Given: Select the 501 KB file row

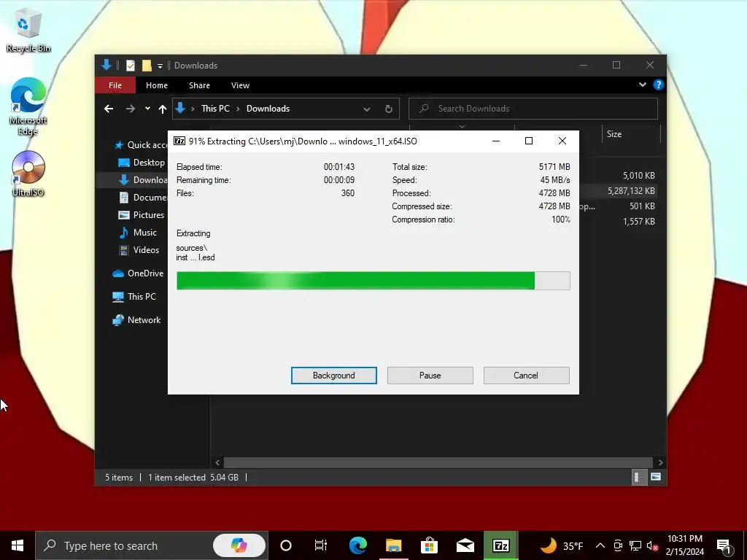Looking at the screenshot, I should point(642,206).
